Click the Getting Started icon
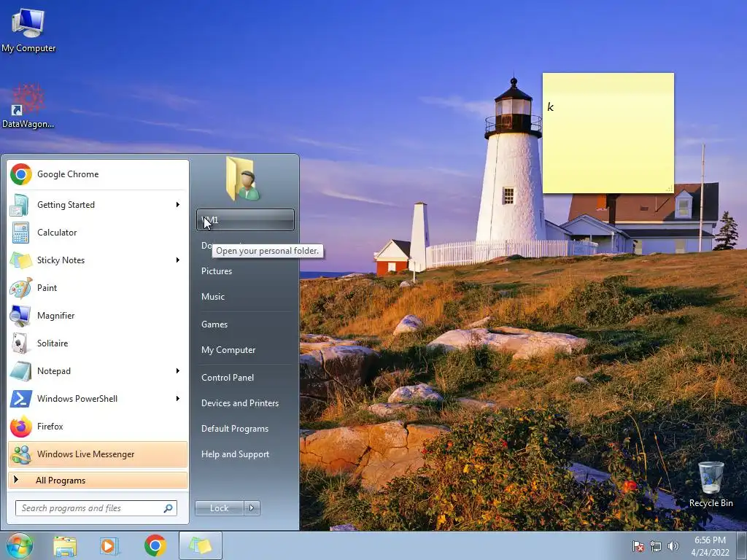The height and width of the screenshot is (560, 747). pos(20,205)
